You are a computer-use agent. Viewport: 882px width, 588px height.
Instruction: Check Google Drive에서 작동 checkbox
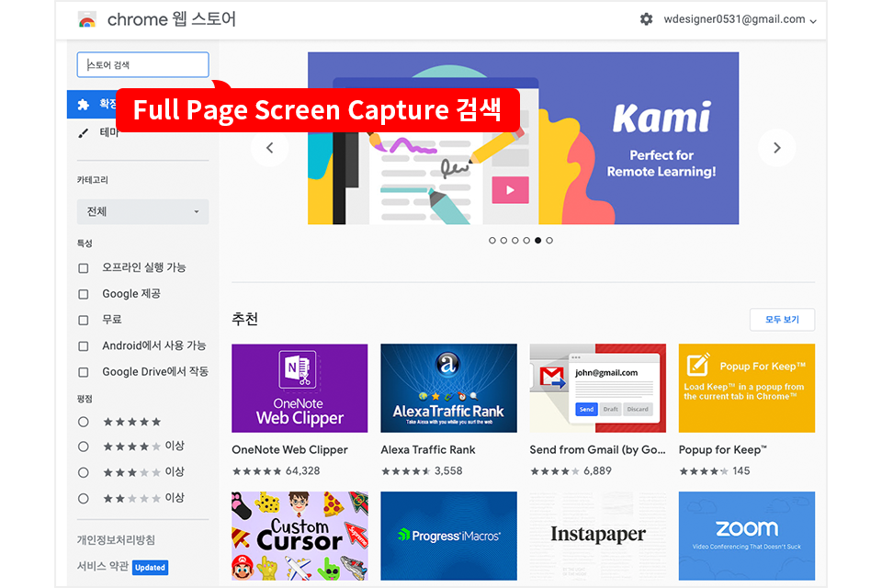[84, 372]
